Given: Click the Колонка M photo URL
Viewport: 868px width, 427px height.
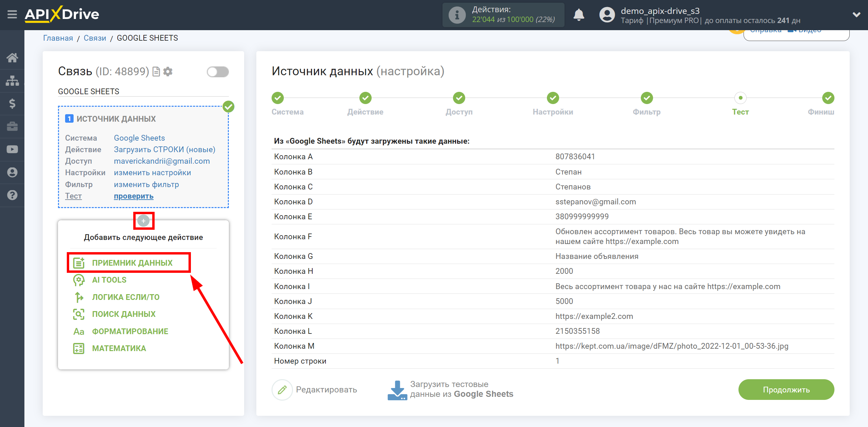Looking at the screenshot, I should pyautogui.click(x=672, y=346).
